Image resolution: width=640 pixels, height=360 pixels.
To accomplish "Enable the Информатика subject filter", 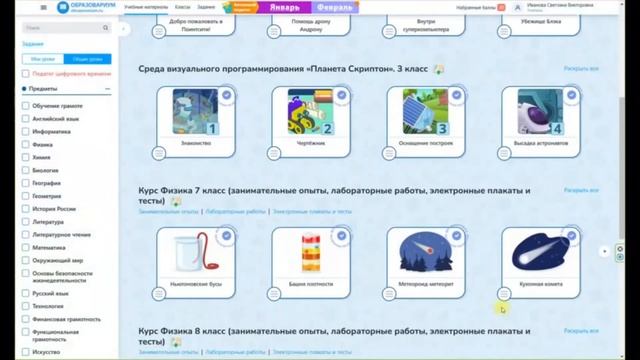I will coord(26,131).
